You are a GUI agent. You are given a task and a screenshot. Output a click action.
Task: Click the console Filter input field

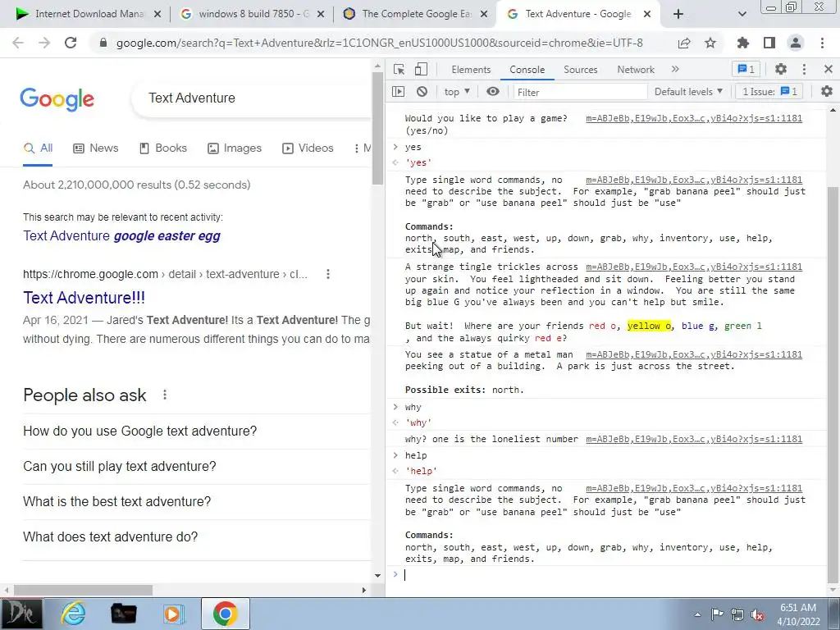pos(580,92)
